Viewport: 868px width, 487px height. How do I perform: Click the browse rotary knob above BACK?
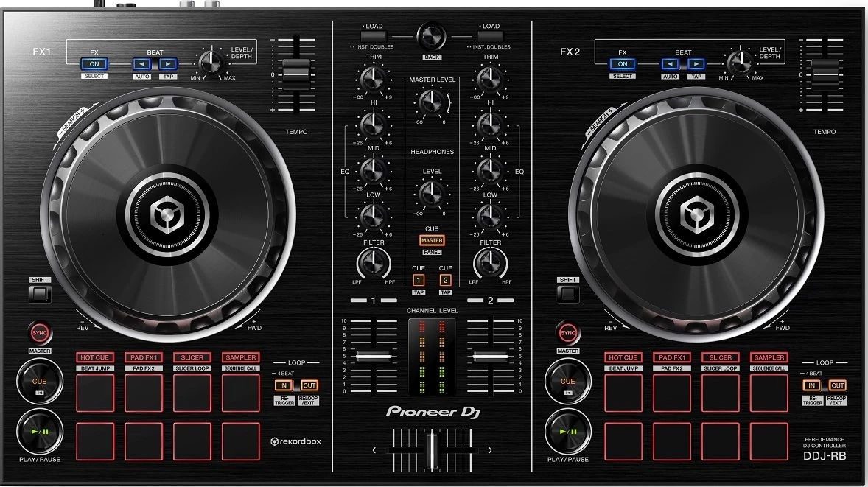[x=431, y=37]
